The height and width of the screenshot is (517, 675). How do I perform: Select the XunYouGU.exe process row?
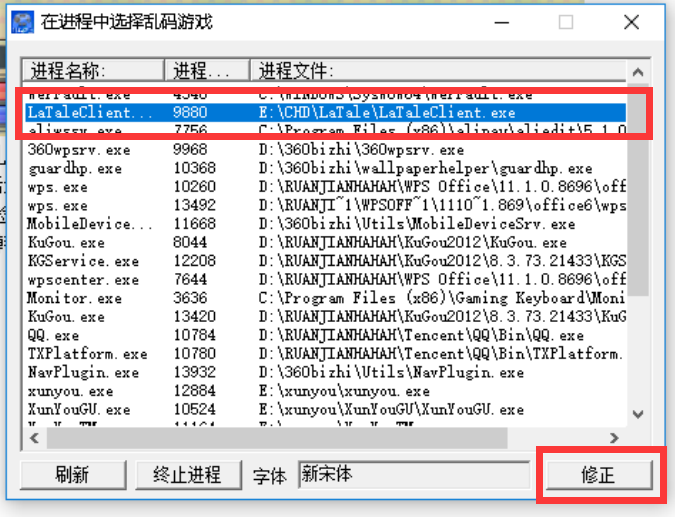(325, 409)
